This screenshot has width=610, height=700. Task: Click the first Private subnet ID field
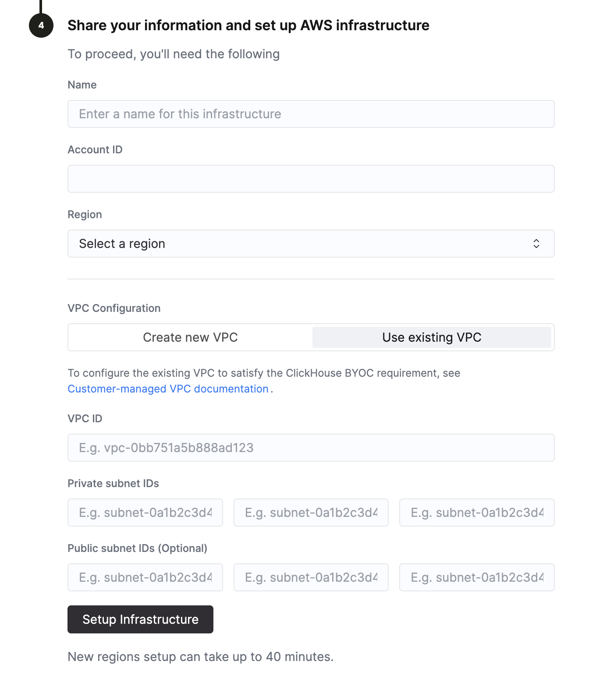click(x=145, y=512)
